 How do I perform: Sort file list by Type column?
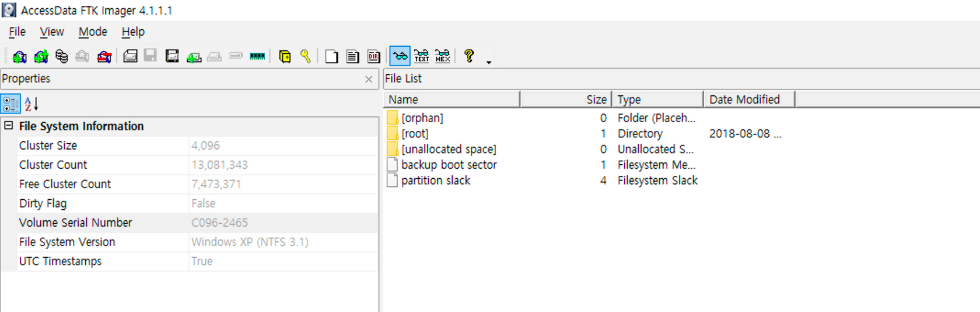point(658,99)
